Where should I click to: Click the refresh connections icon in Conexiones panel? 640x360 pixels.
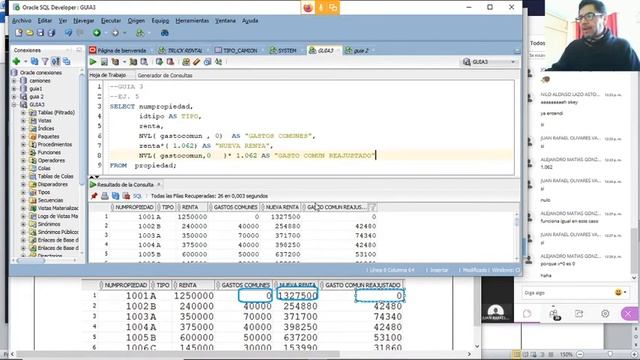pos(35,61)
